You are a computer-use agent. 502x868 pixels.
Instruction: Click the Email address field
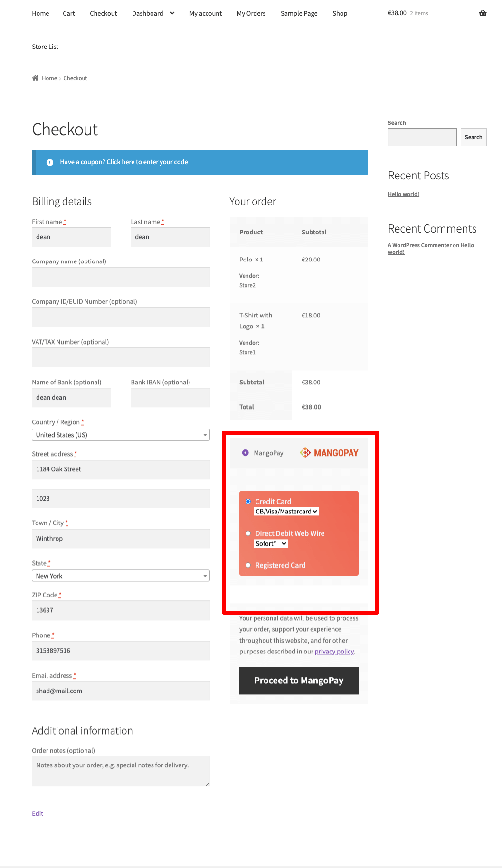pos(121,691)
